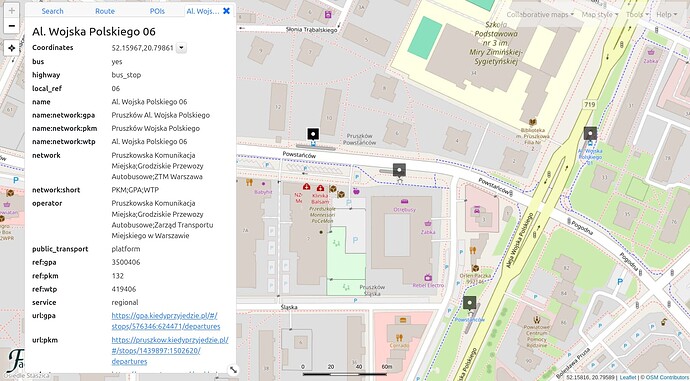Open the POIs tab
The image size is (690, 381).
[157, 11]
